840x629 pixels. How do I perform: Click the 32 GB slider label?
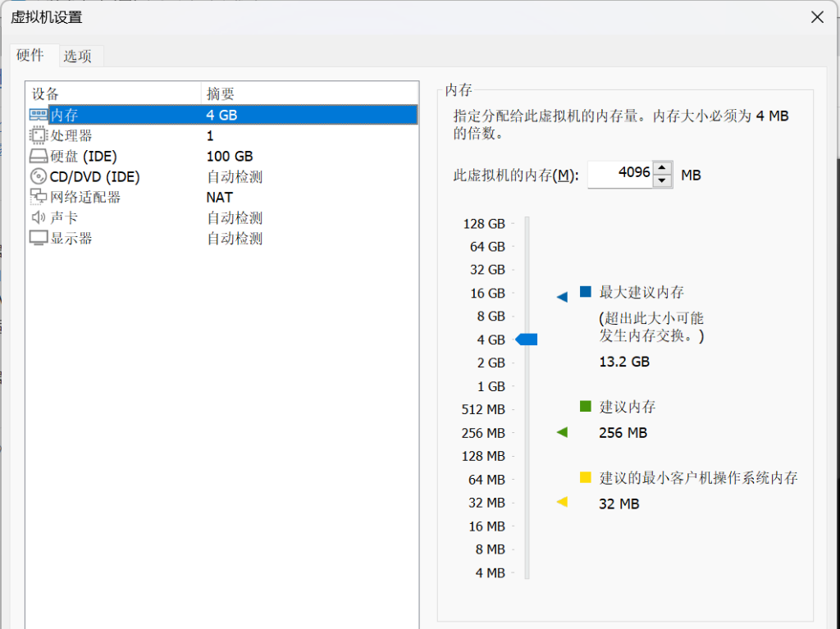pos(487,270)
